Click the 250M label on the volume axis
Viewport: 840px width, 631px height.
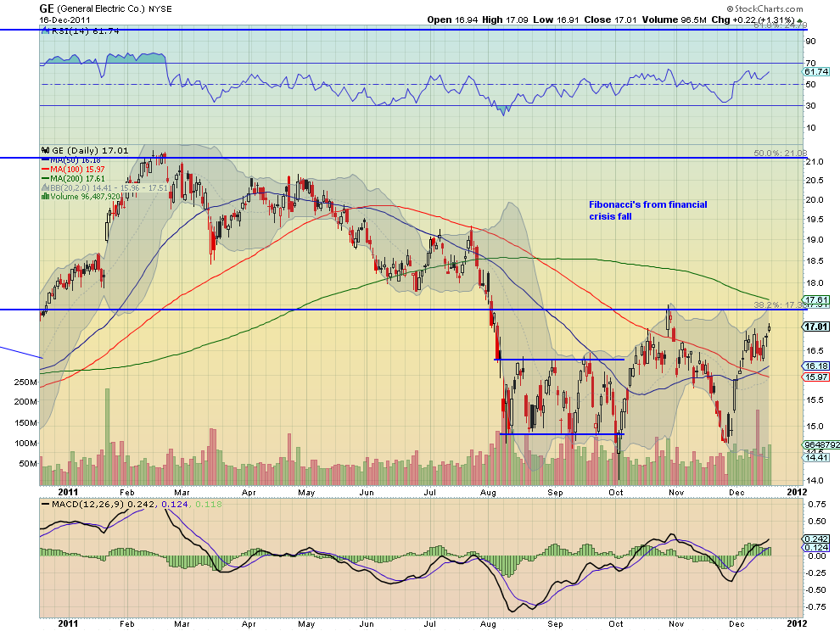point(25,383)
